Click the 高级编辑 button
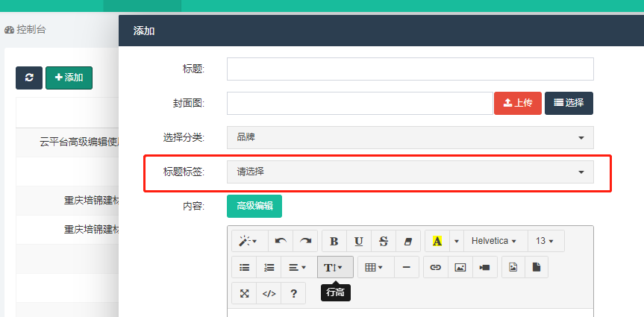This screenshot has height=317, width=644. [x=254, y=206]
